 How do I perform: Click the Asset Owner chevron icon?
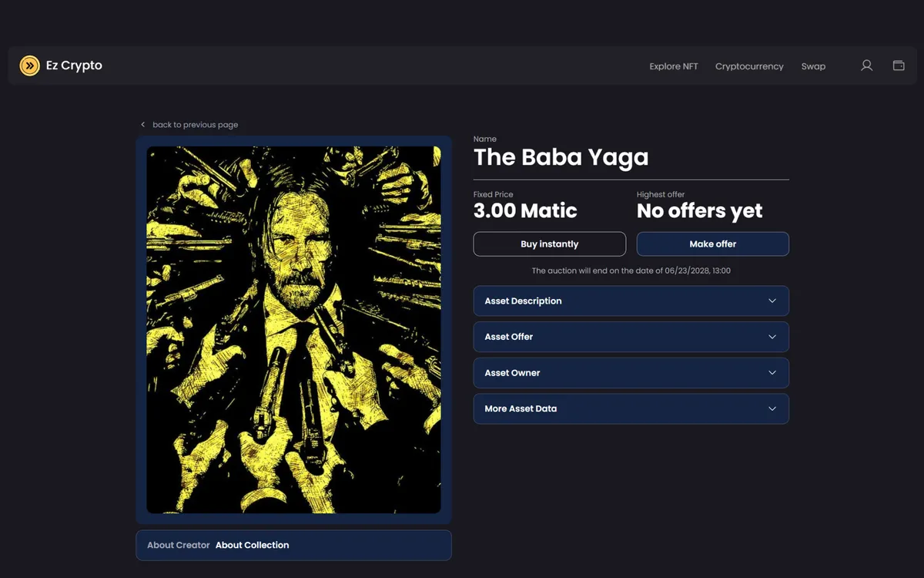772,373
